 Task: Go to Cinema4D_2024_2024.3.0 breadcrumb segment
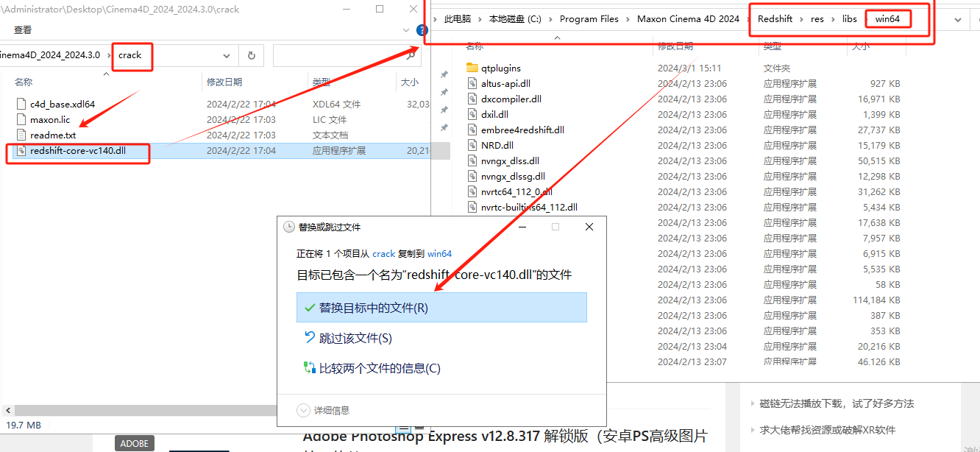coord(50,55)
